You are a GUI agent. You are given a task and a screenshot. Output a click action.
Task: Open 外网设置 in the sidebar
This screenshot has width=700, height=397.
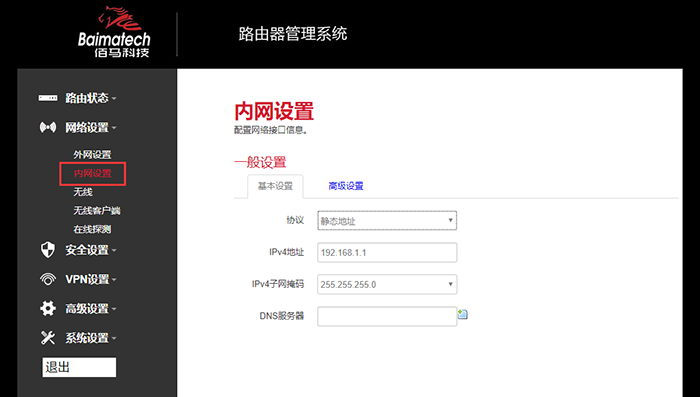(x=92, y=155)
